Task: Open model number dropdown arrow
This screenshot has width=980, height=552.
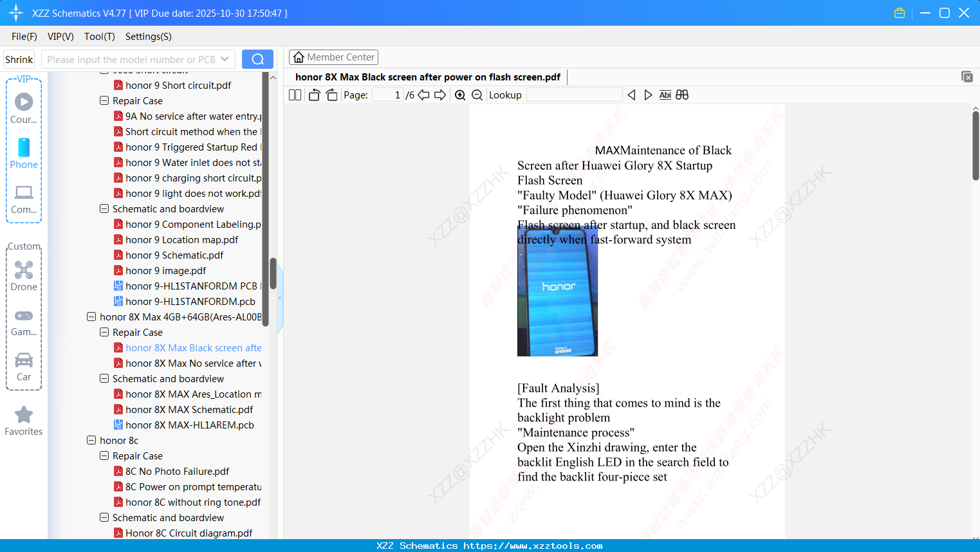Action: [225, 59]
